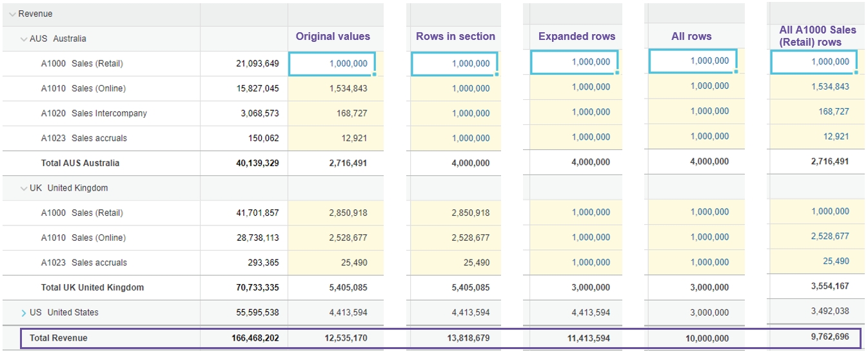Select the A1023 Sales accruals row under AUS
Viewport: 868px width, 351px height.
(x=84, y=138)
